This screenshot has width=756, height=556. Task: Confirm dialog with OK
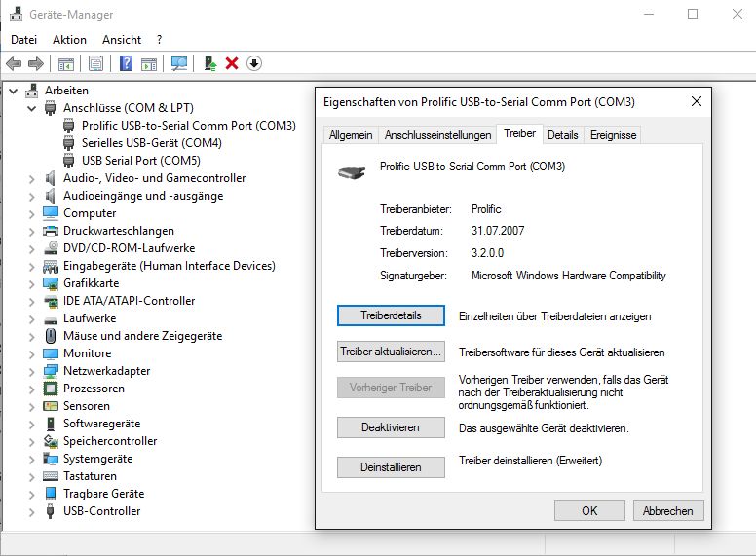tap(589, 510)
